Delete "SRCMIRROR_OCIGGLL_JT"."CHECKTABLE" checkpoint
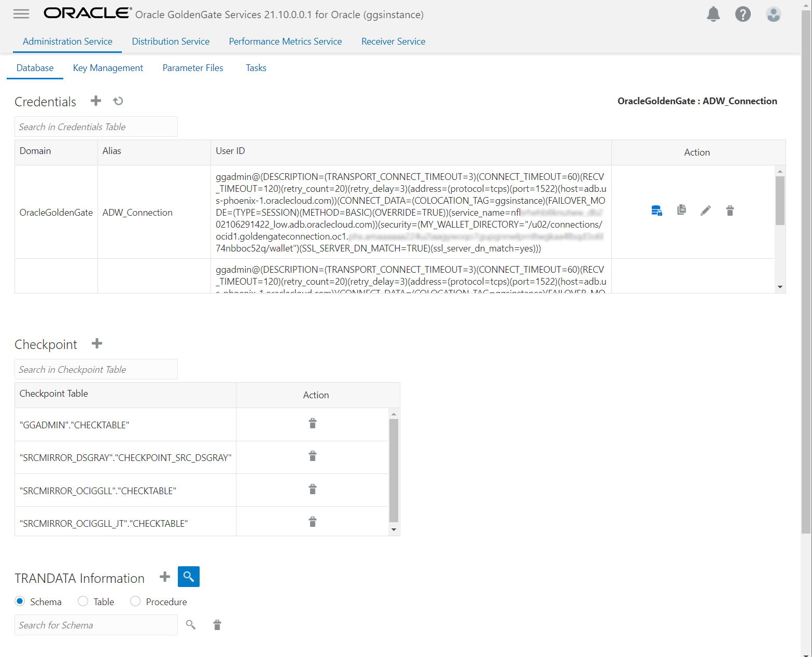Screen dimensions: 812x657 tap(313, 522)
